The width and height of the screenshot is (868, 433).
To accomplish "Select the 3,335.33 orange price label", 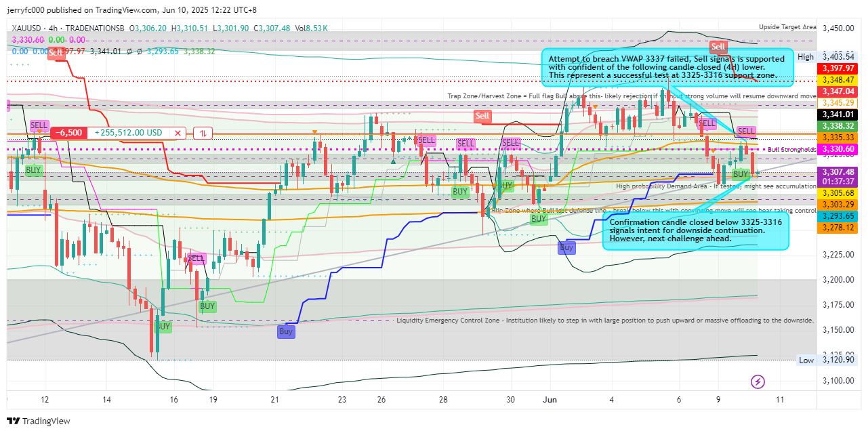I will click(x=838, y=138).
